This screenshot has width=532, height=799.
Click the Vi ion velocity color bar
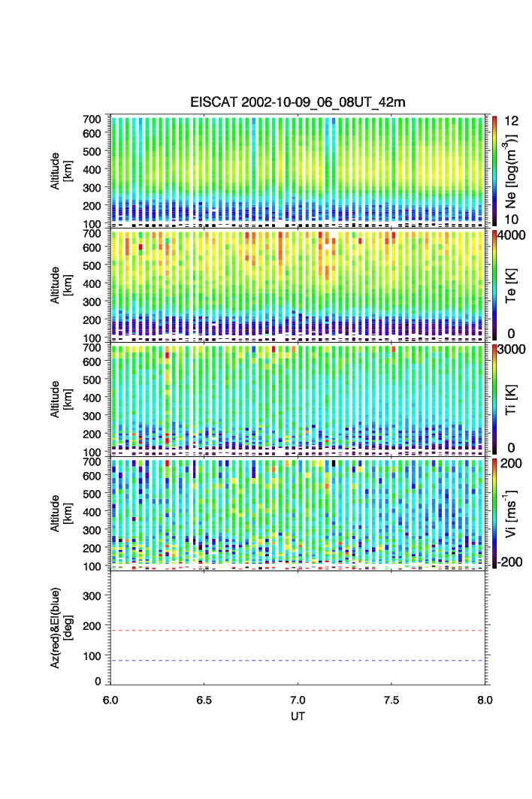494,513
